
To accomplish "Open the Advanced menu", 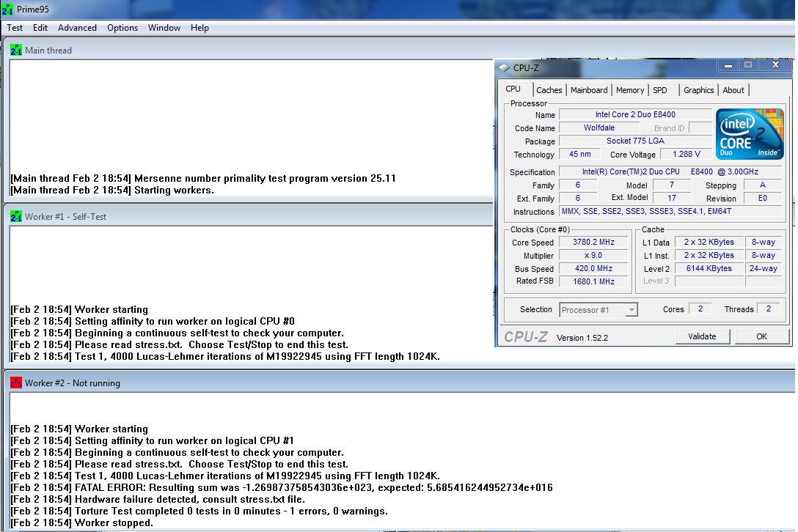I will pos(77,27).
